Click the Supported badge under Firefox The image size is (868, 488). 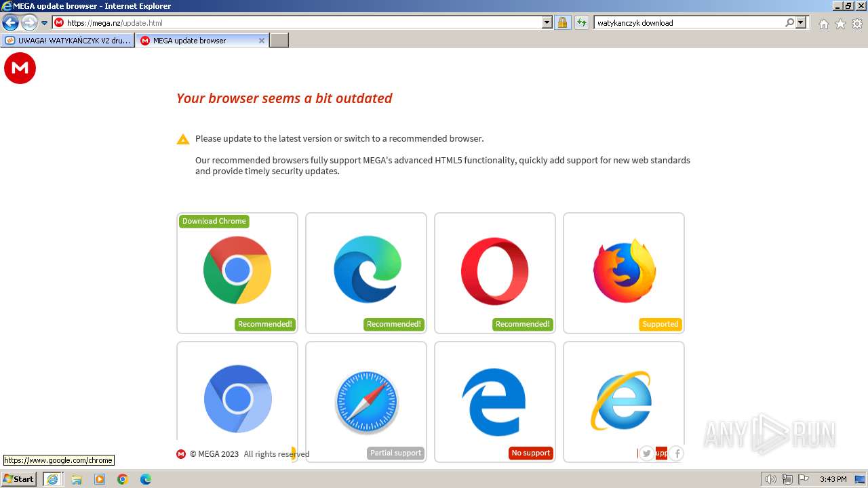(660, 324)
